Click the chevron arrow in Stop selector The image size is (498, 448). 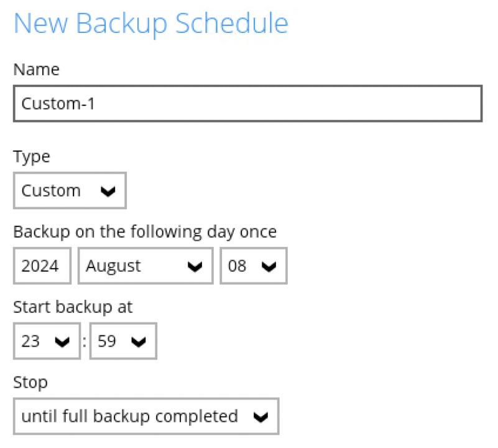point(261,417)
